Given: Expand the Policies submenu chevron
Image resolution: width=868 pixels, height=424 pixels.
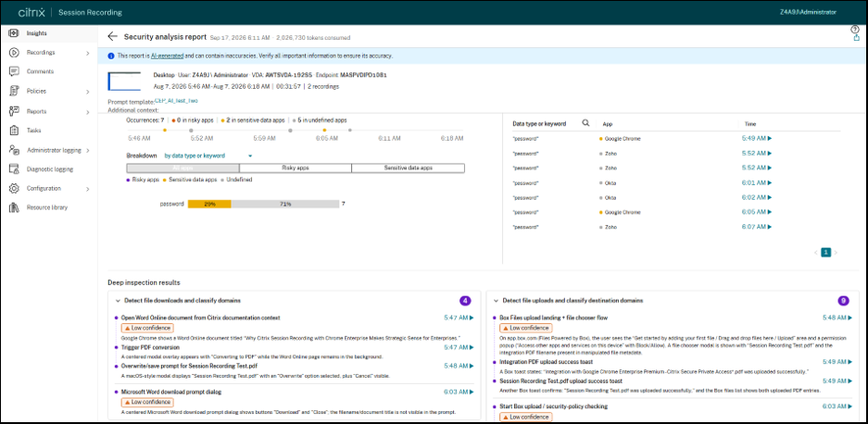Looking at the screenshot, I should coord(87,92).
